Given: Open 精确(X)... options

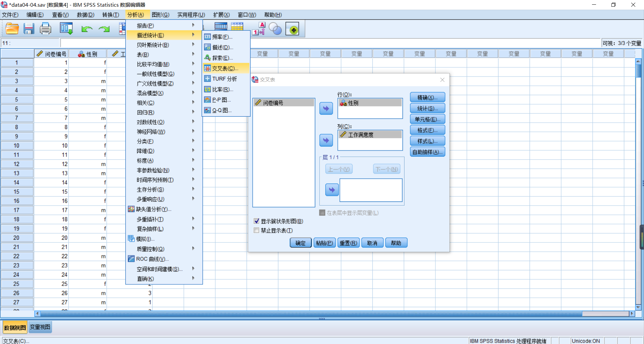Looking at the screenshot, I should click(x=428, y=97).
